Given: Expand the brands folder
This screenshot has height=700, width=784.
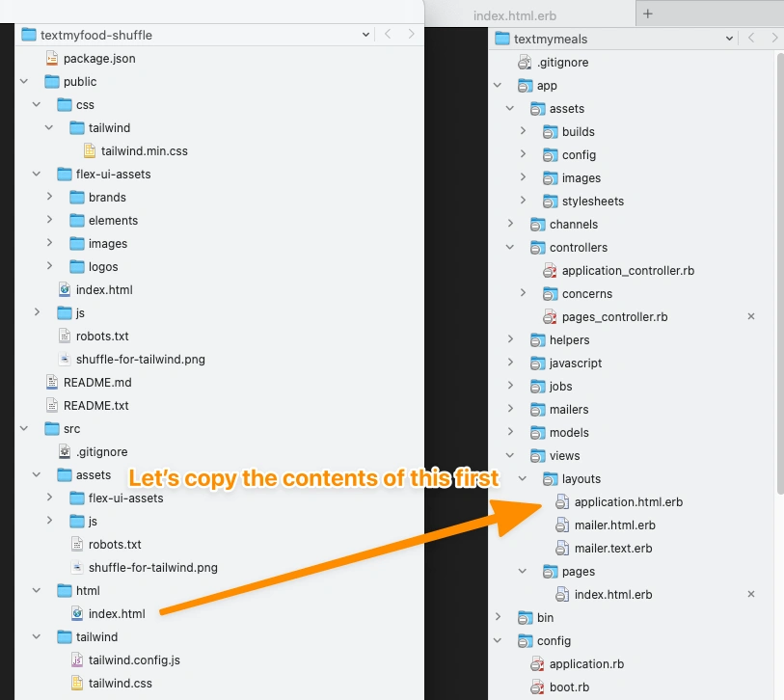Looking at the screenshot, I should click(x=49, y=198).
